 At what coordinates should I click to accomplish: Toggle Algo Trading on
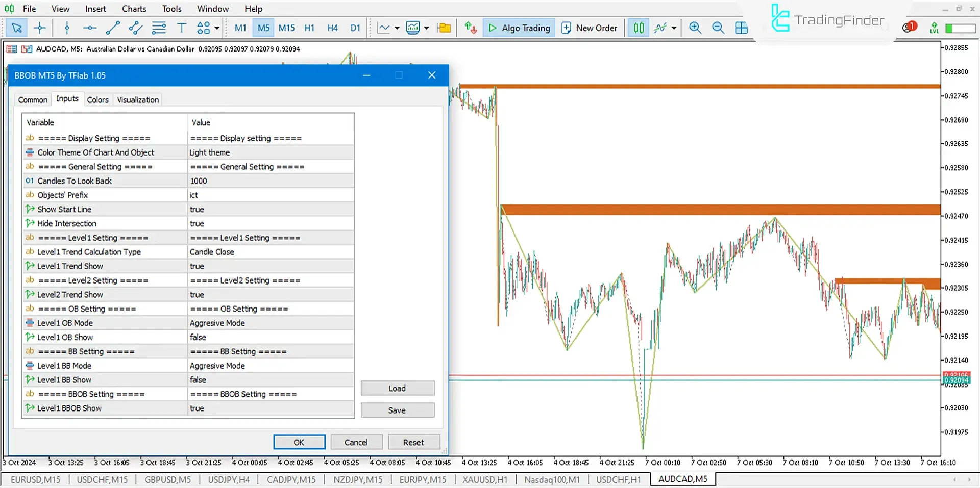coord(518,28)
